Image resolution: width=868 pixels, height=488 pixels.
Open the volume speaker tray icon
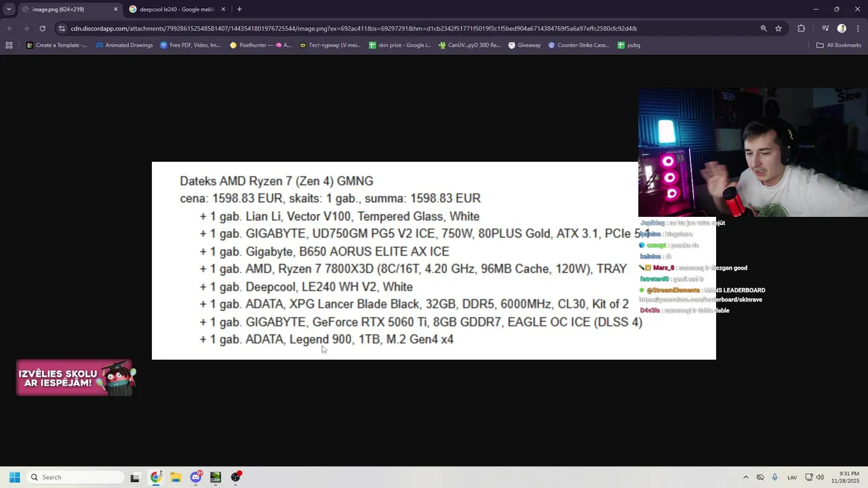tap(820, 477)
